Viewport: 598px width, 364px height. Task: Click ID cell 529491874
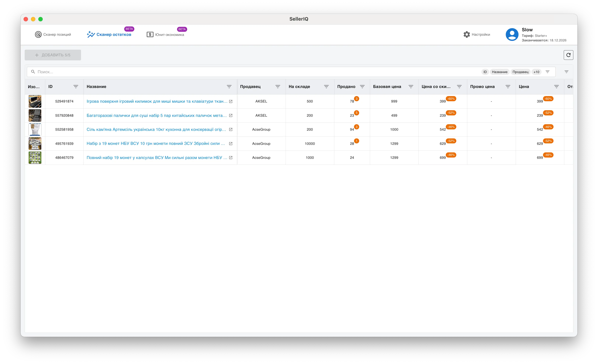point(64,101)
